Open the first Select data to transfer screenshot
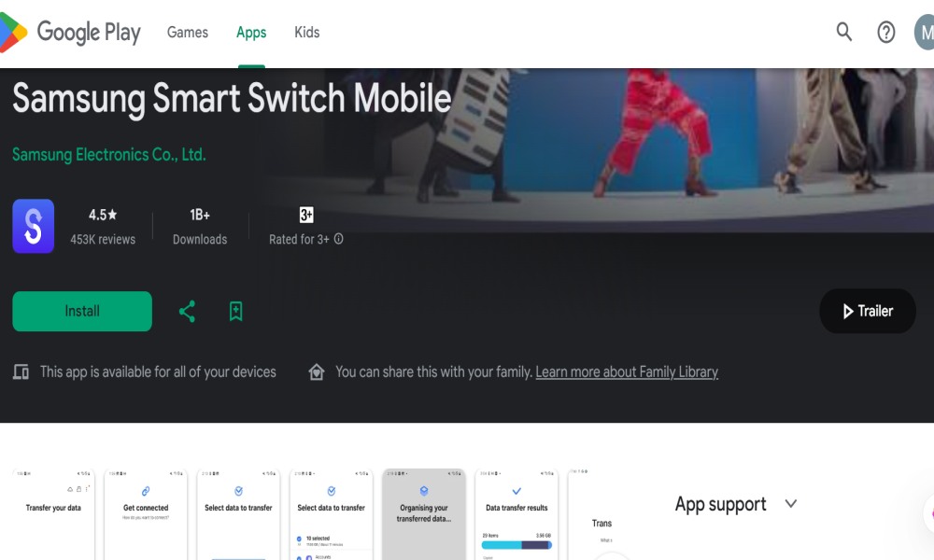 click(x=238, y=514)
